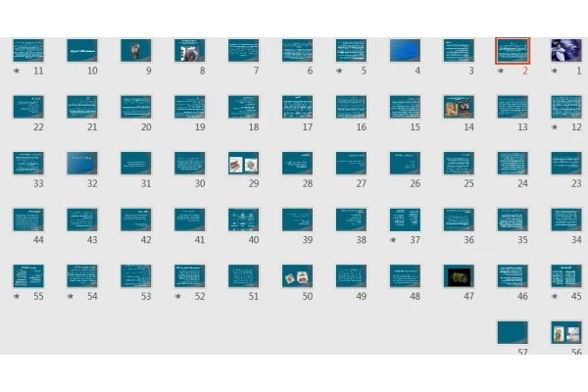This screenshot has height=392, width=588.
Task: Click the star icon beside slide 11
Action: click(x=17, y=71)
